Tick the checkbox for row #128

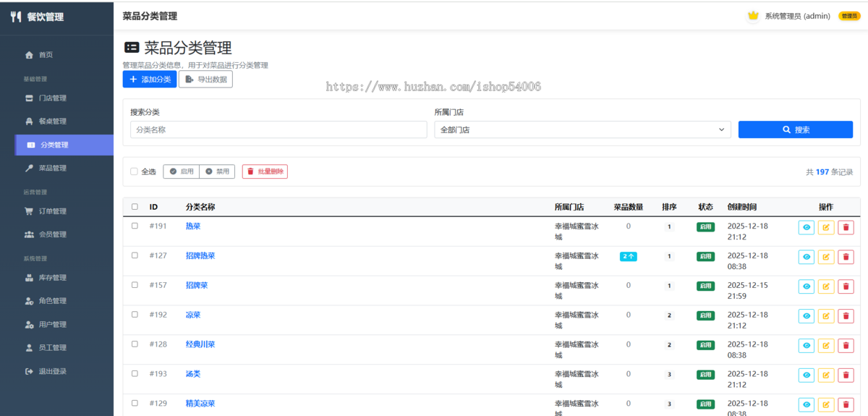coord(135,344)
